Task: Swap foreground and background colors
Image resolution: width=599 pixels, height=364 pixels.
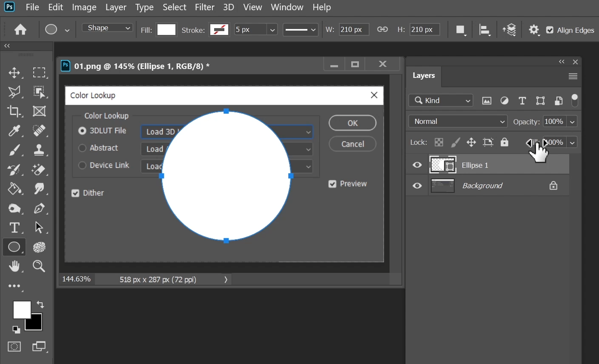Action: 40,304
